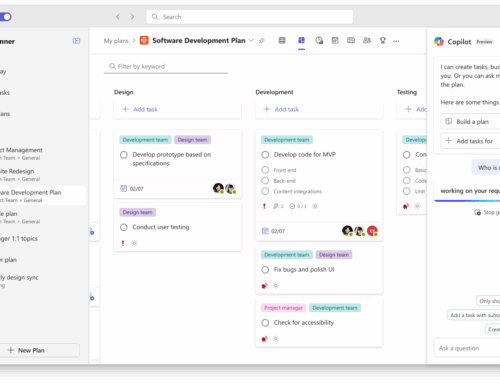Click the Copilot progress bar under working message
Viewport: 500px width, 383px height.
[467, 201]
